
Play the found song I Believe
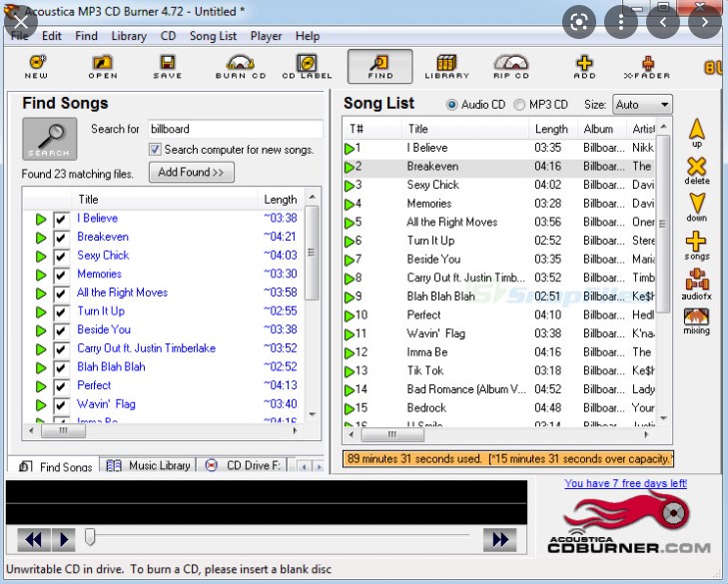pyautogui.click(x=41, y=219)
